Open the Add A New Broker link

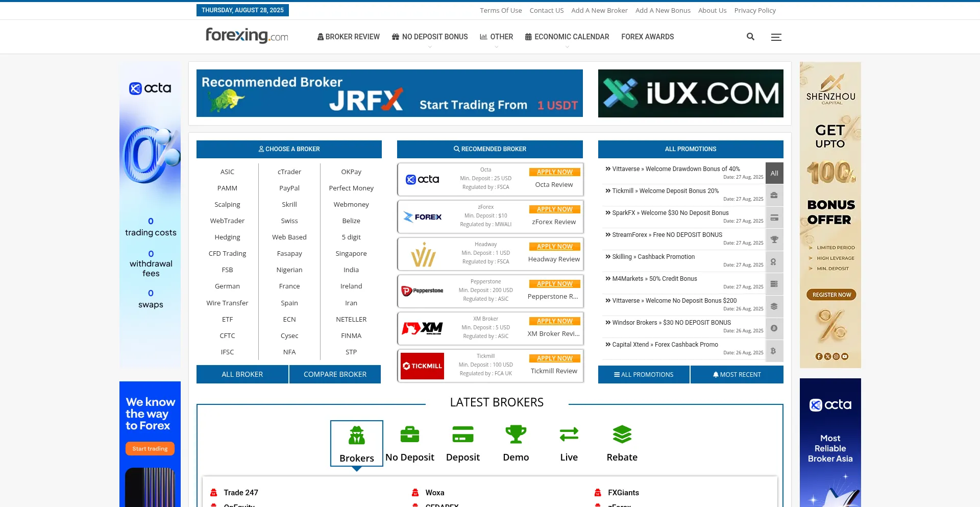click(599, 10)
